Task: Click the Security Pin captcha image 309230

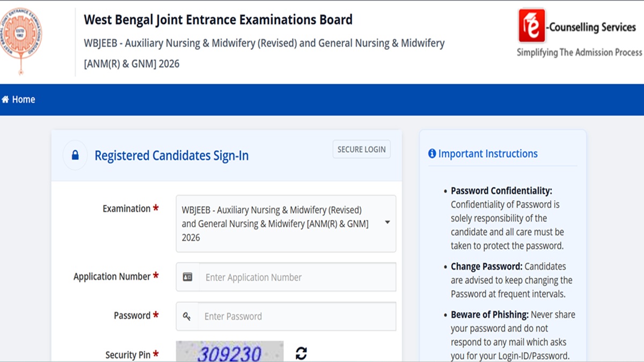Action: click(230, 352)
